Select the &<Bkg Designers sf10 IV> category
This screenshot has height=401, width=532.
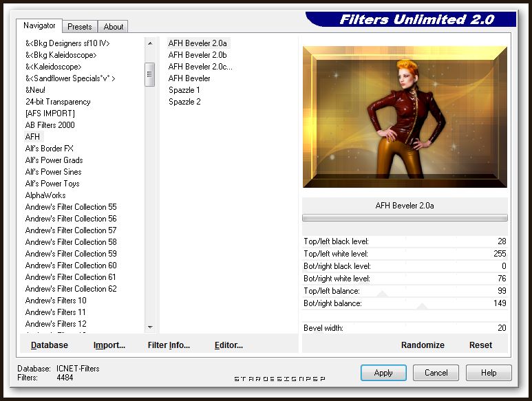click(67, 43)
